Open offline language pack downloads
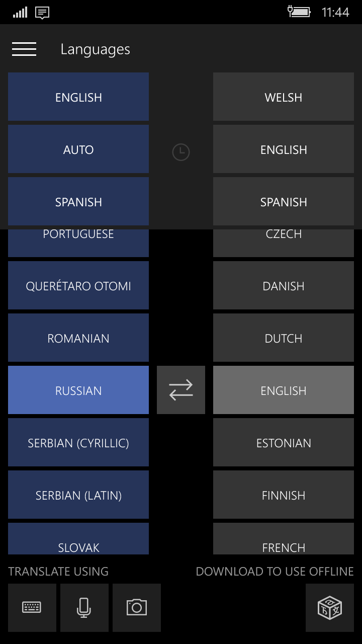The height and width of the screenshot is (644, 362). 330,607
